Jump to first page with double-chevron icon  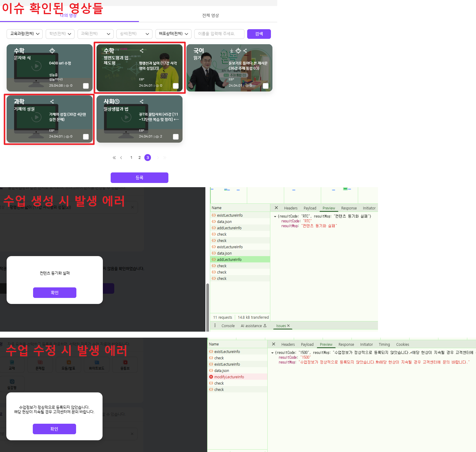114,158
